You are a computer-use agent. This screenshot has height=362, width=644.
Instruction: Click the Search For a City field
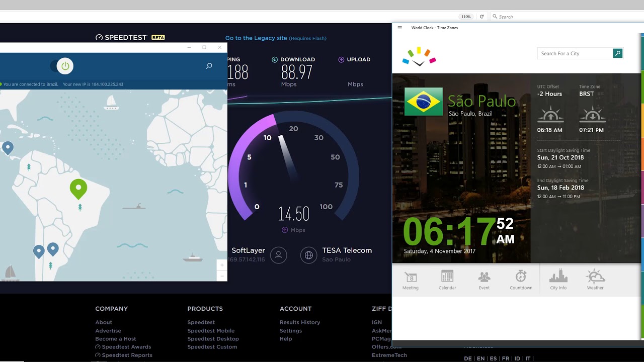[575, 53]
